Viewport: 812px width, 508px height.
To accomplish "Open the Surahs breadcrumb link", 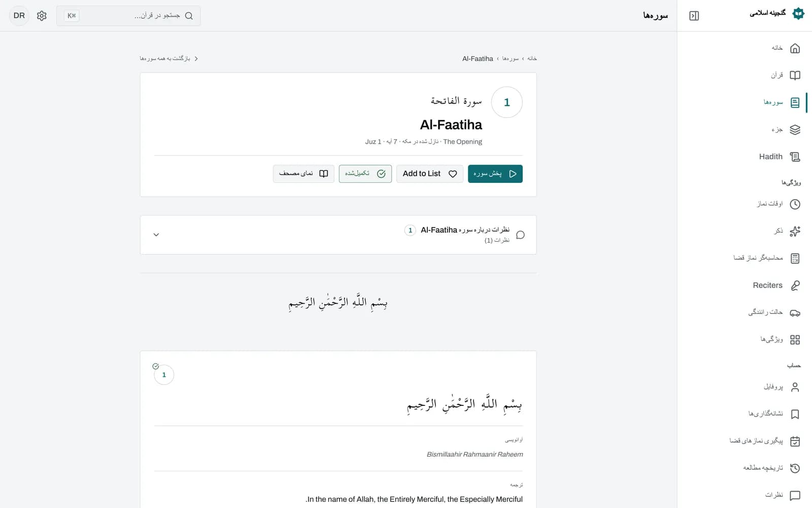I will tap(511, 58).
